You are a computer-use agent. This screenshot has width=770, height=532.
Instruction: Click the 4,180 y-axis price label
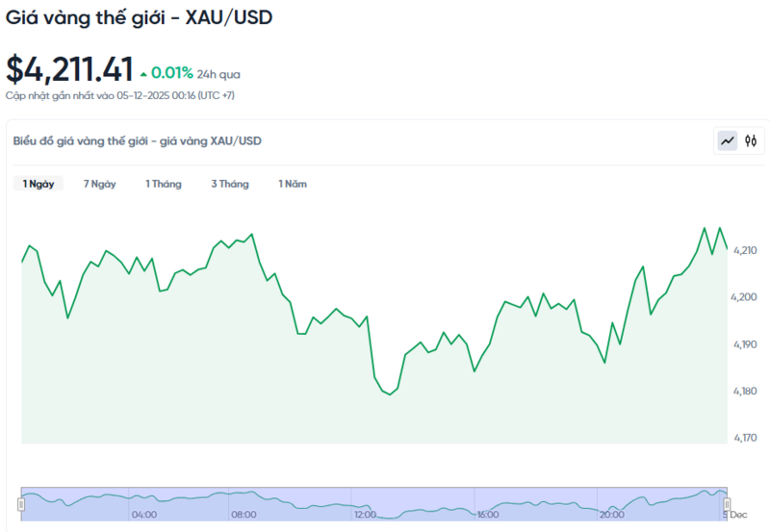tap(745, 392)
